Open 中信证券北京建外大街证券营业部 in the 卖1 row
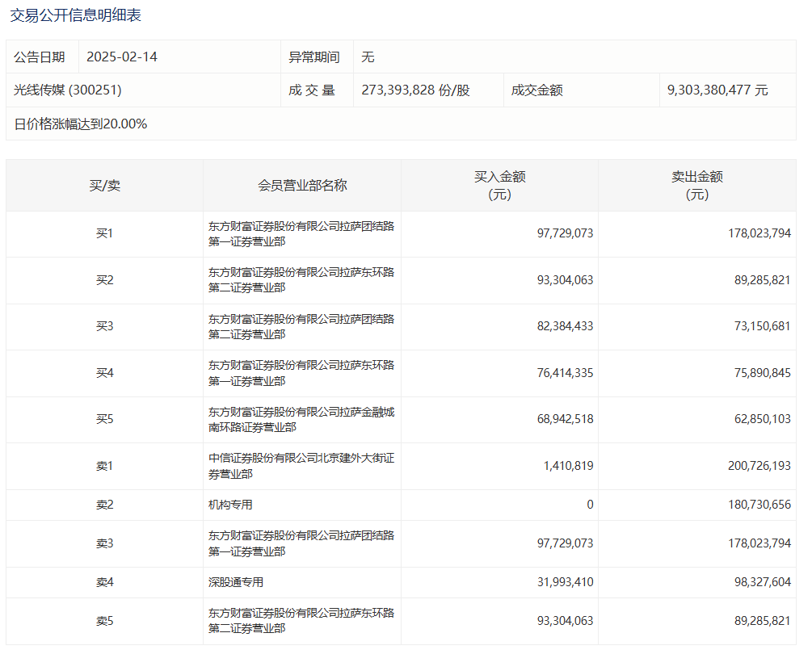Image resolution: width=812 pixels, height=654 pixels. click(x=301, y=466)
